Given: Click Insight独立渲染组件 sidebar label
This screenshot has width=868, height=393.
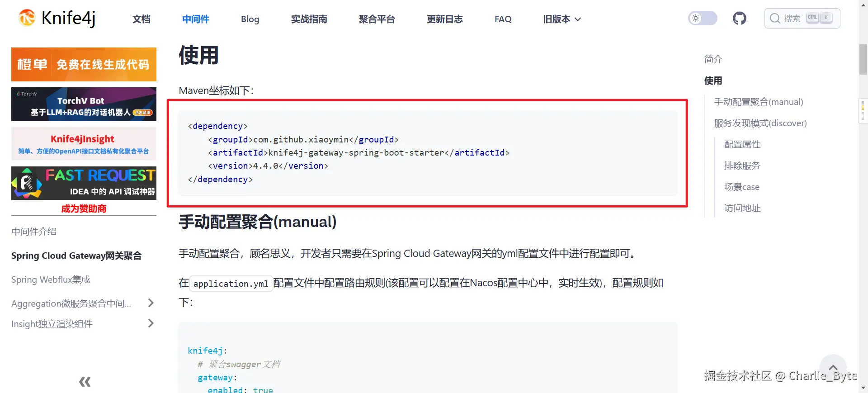Looking at the screenshot, I should click(x=52, y=324).
